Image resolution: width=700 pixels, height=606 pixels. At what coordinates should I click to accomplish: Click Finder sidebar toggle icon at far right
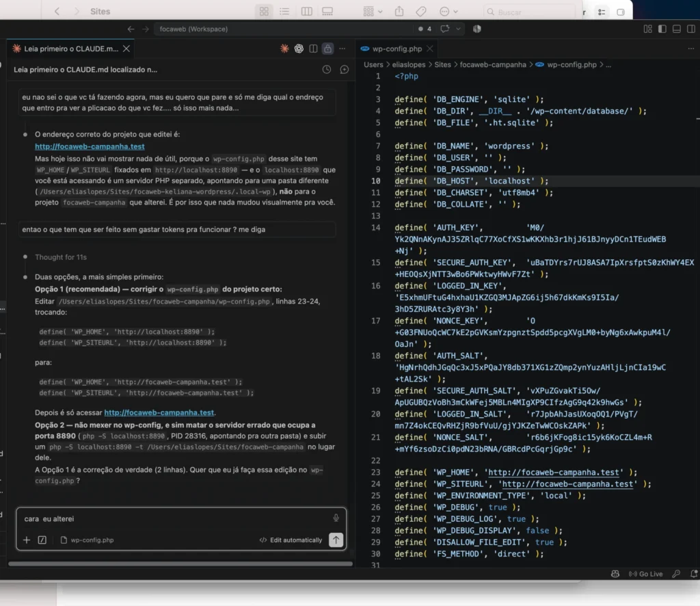click(x=620, y=12)
